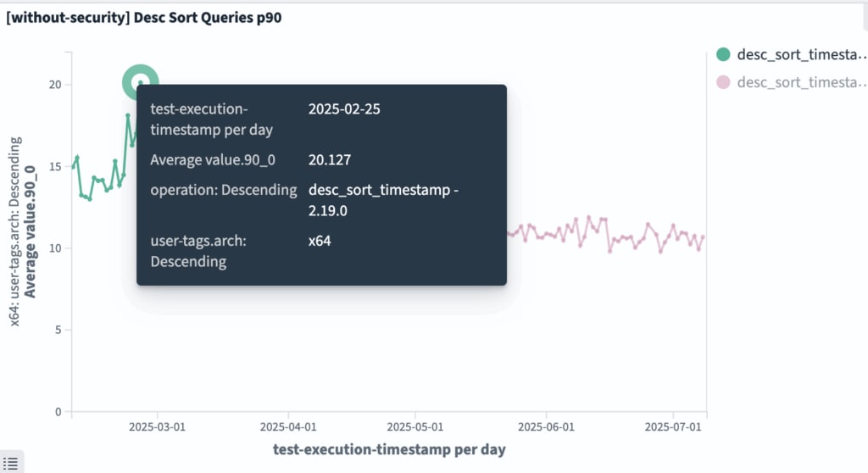Select the 2025-03-01 x-axis tick label
The image size is (868, 473).
click(x=157, y=427)
